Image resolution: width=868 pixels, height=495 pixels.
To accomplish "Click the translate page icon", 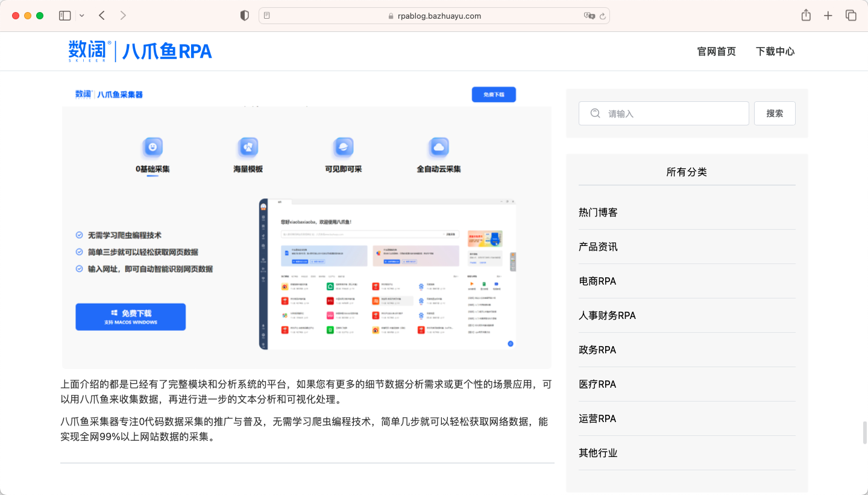I will pos(589,16).
